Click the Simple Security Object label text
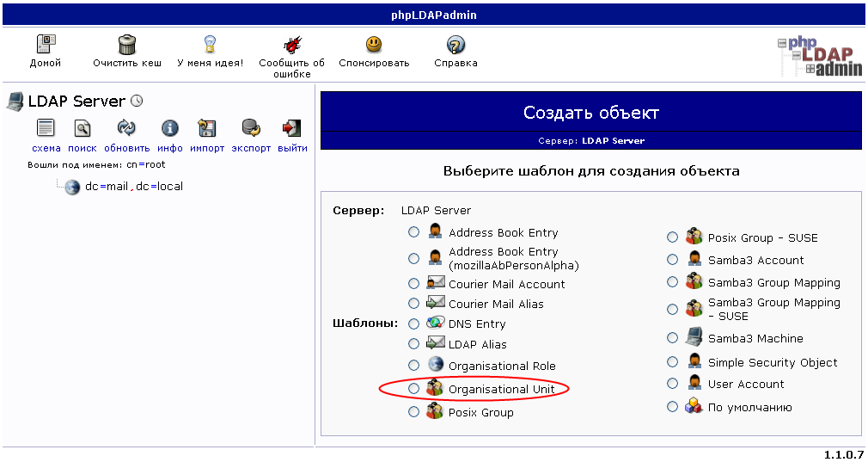The image size is (868, 462). pyautogui.click(x=773, y=362)
